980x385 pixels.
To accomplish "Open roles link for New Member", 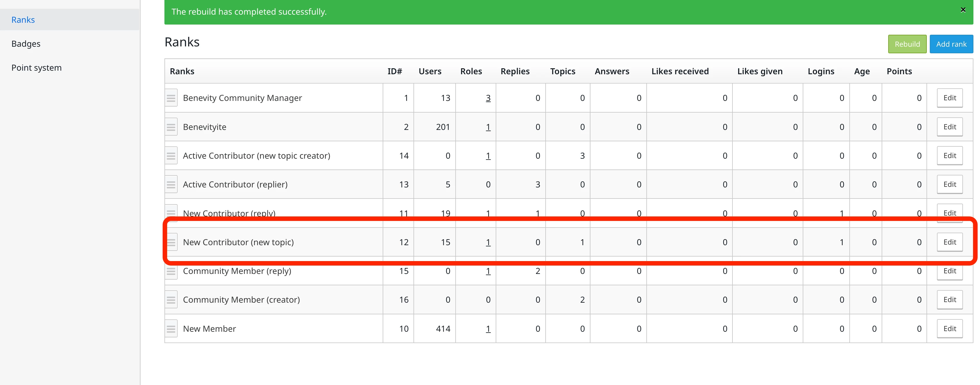I will click(488, 329).
